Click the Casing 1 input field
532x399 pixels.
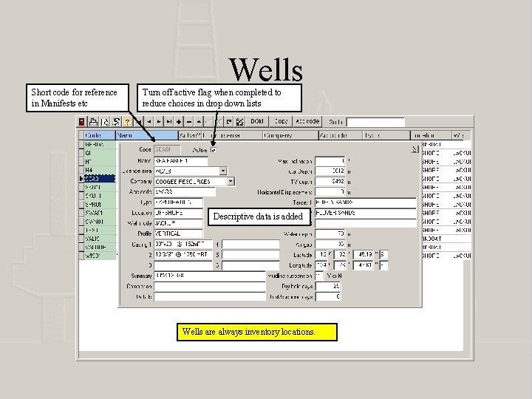(183, 245)
